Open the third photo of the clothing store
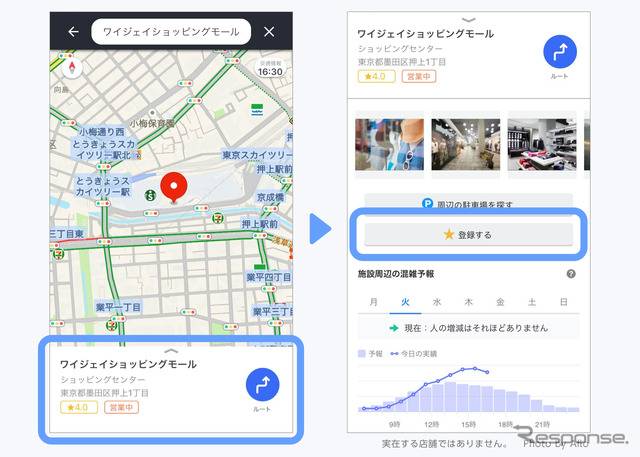This screenshot has height=457, width=640. pos(542,144)
